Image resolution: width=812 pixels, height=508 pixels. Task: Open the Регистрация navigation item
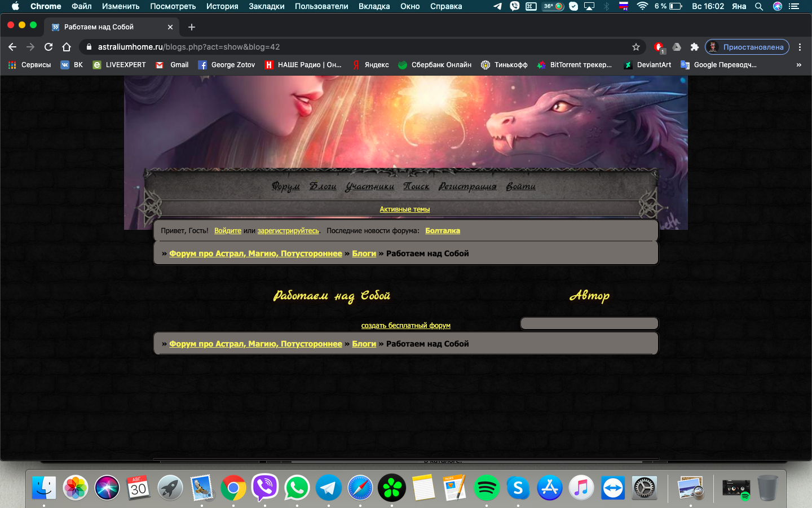[x=467, y=186]
